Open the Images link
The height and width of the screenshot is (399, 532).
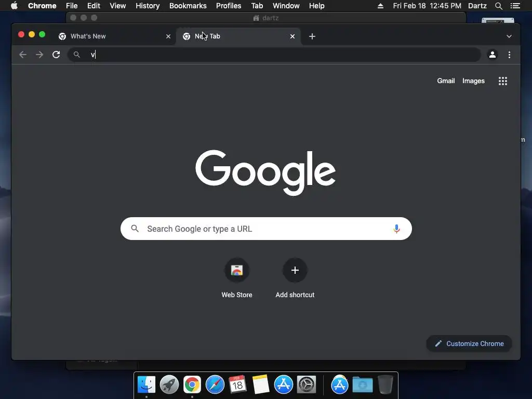pyautogui.click(x=473, y=81)
